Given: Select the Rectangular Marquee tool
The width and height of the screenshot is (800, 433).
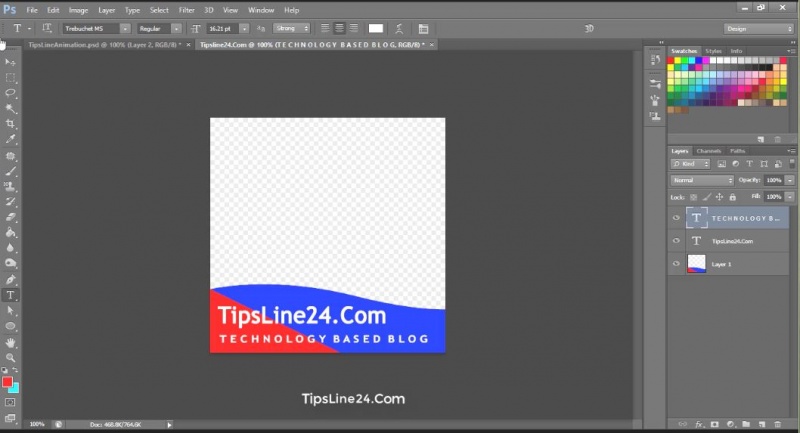Looking at the screenshot, I should click(x=10, y=78).
